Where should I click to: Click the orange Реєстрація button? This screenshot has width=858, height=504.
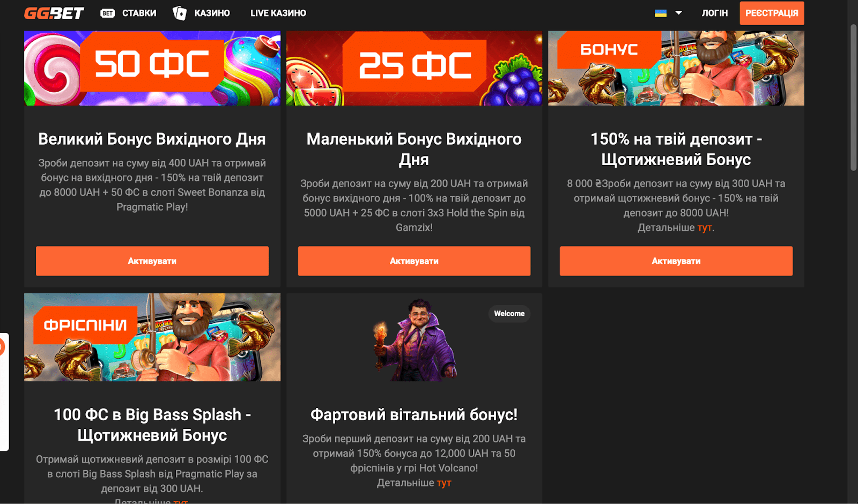point(772,13)
